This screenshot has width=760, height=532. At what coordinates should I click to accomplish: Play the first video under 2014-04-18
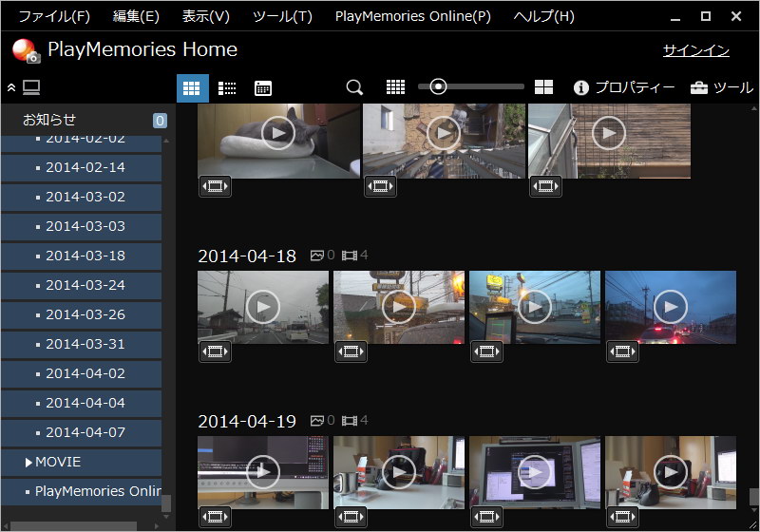point(263,306)
